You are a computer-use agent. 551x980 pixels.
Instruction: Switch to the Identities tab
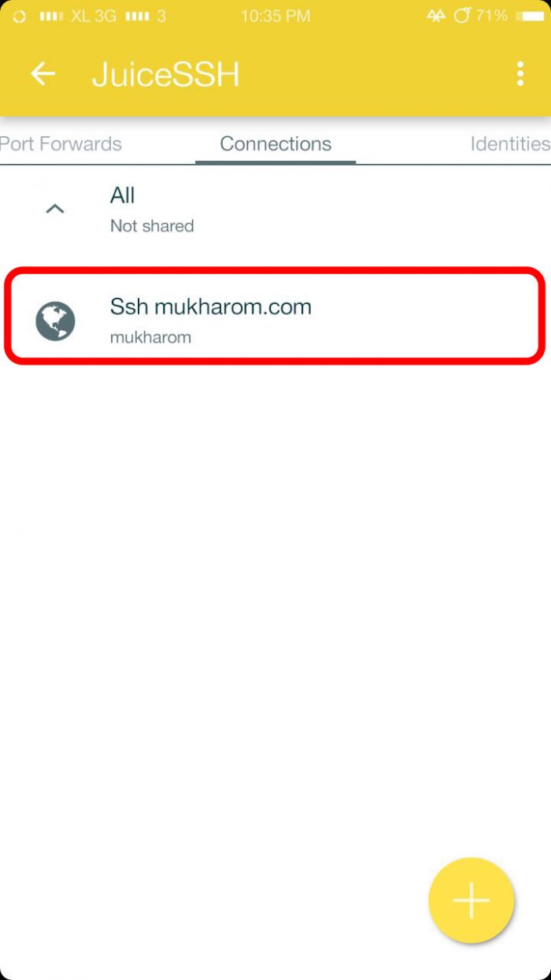(x=510, y=144)
